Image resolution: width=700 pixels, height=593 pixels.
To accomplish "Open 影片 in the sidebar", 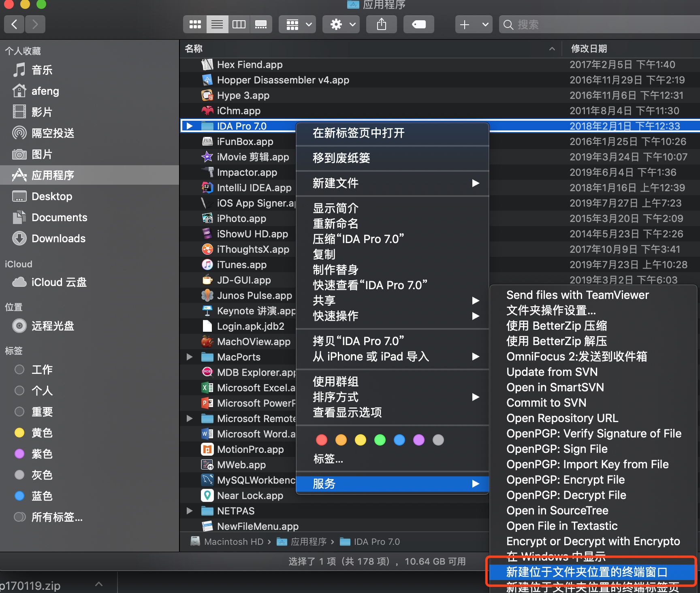I will (x=90, y=112).
